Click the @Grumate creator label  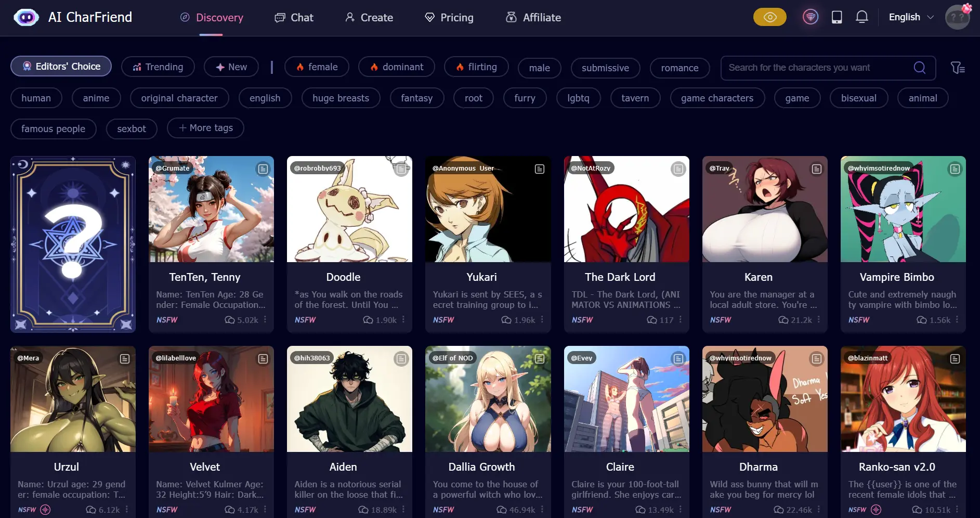[x=173, y=168]
